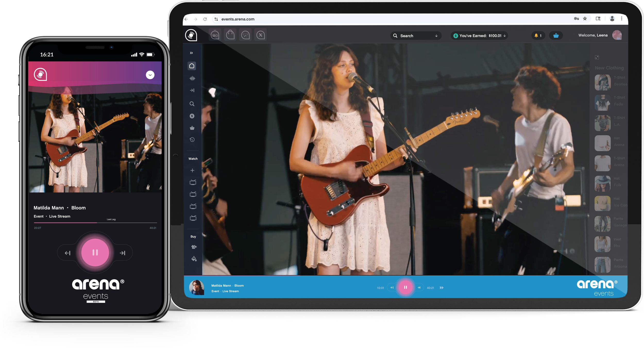Open the first TV channel under Watch
Viewport: 644px width, 348px height.
point(193,182)
